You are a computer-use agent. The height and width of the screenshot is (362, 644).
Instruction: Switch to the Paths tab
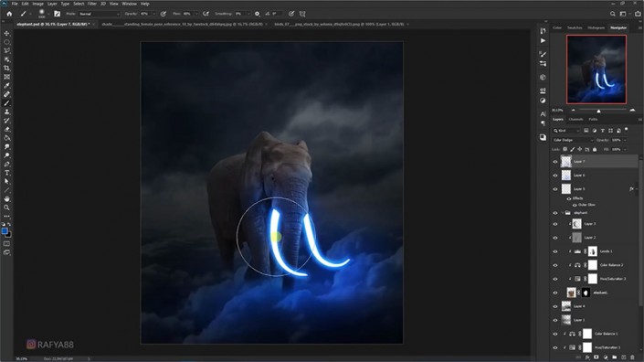coord(593,119)
